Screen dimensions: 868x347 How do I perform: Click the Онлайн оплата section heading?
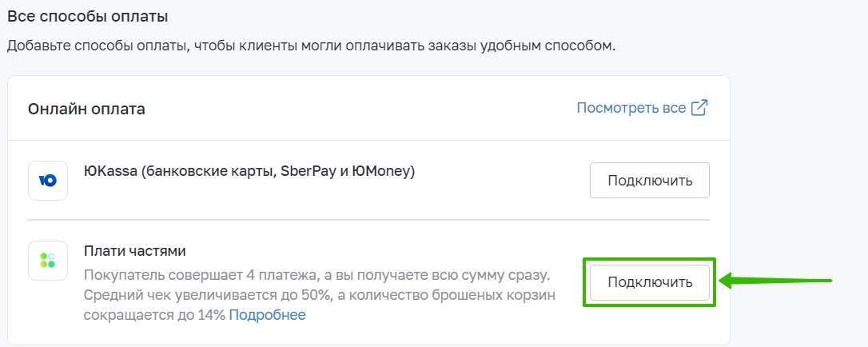click(86, 110)
